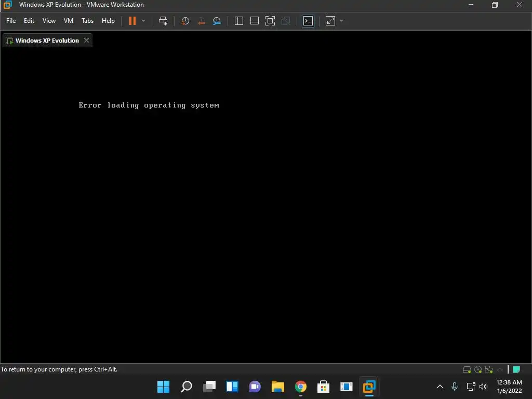Close the Windows XP Evolution tab

pyautogui.click(x=87, y=41)
